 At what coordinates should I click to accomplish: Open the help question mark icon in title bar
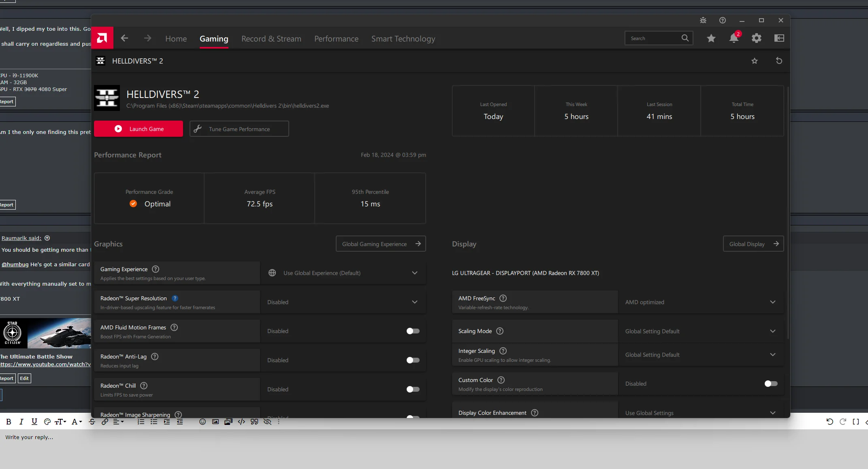click(723, 20)
